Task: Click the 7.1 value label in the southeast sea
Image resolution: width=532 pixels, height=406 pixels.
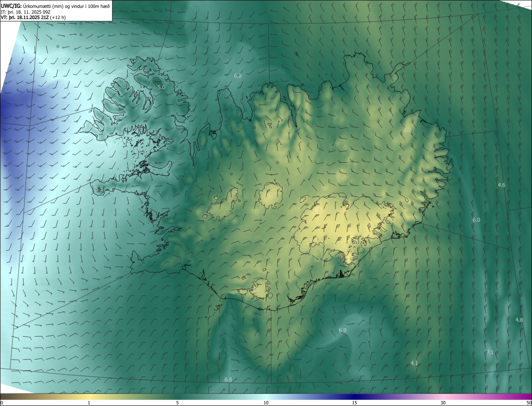Action: (x=490, y=352)
